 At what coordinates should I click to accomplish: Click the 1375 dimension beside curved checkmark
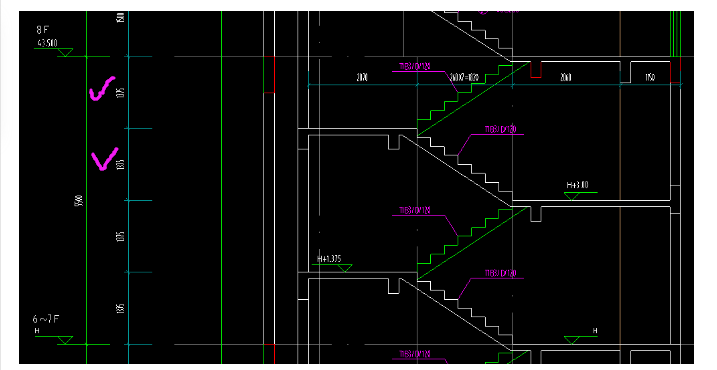pyautogui.click(x=121, y=92)
